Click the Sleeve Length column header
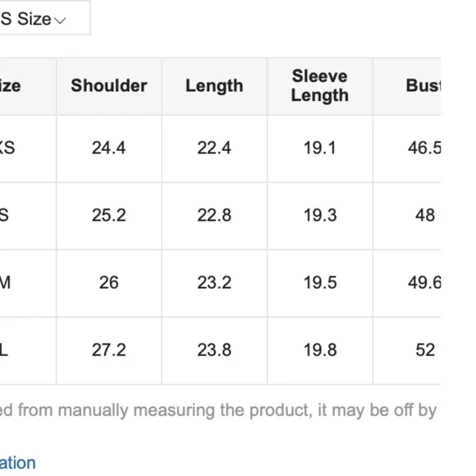 [x=320, y=85]
